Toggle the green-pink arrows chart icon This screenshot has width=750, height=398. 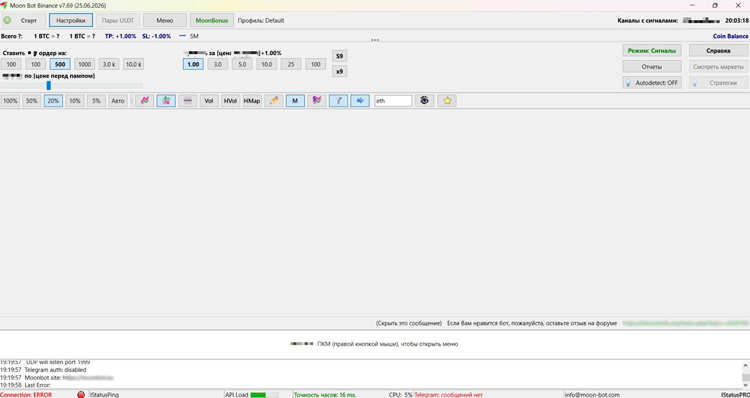[x=166, y=101]
